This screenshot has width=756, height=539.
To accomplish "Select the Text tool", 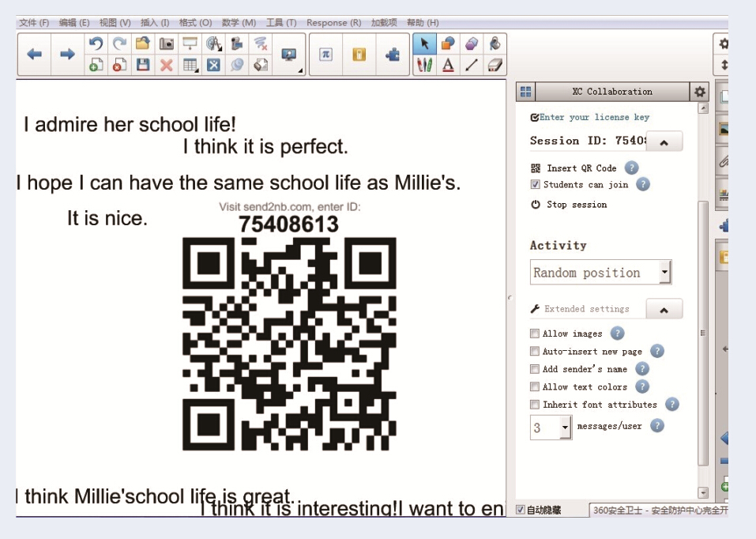I will click(449, 65).
